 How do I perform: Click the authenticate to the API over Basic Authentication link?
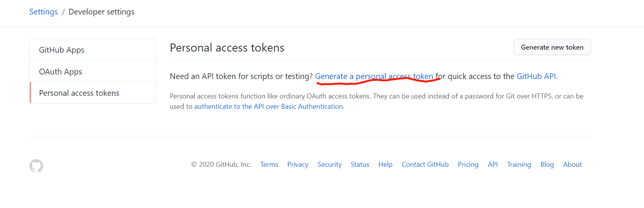pos(268,106)
